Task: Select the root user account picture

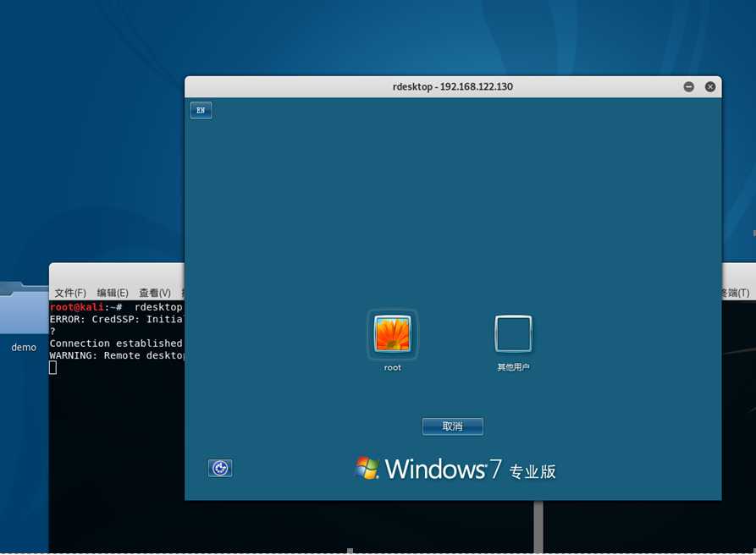Action: [x=393, y=334]
